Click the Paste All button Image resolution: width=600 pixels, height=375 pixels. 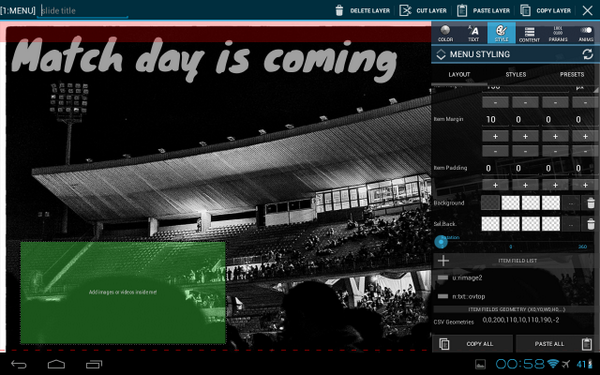pos(556,344)
